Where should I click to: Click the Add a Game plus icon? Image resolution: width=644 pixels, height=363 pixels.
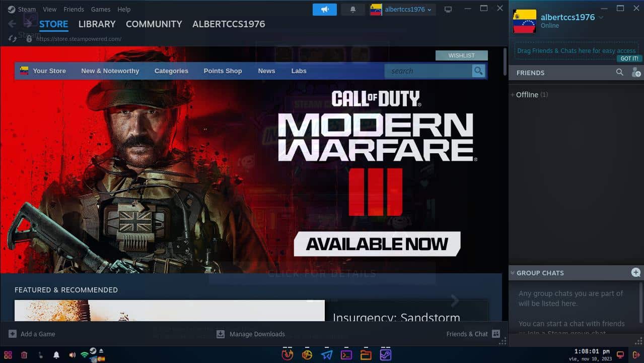click(x=13, y=334)
